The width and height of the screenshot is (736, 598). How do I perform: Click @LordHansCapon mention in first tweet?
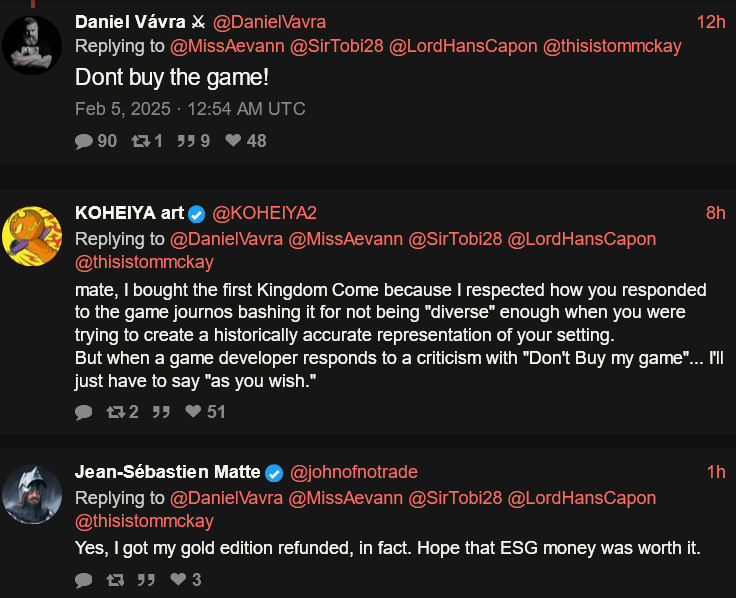(x=463, y=46)
